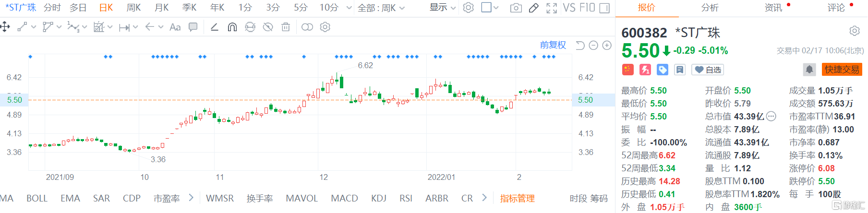This screenshot has height=213, width=868.
Task: Enable the KDJ indicator
Action: point(379,198)
